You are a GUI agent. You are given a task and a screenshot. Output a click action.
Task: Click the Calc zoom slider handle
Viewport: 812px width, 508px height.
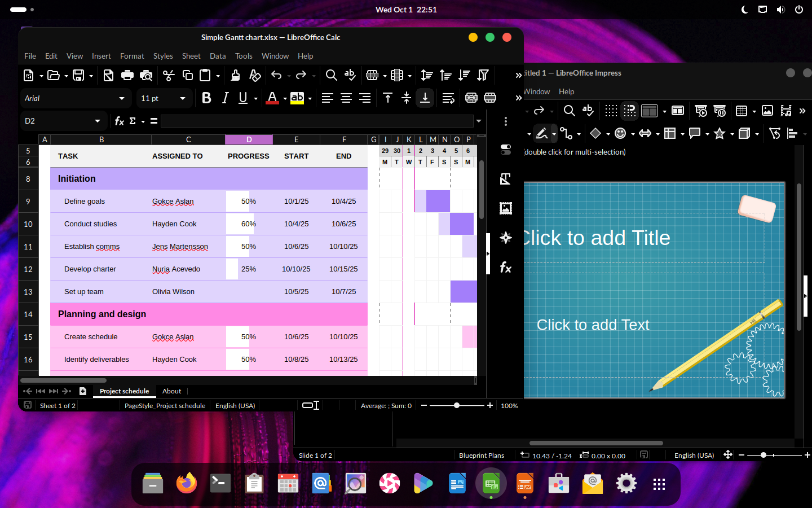457,405
